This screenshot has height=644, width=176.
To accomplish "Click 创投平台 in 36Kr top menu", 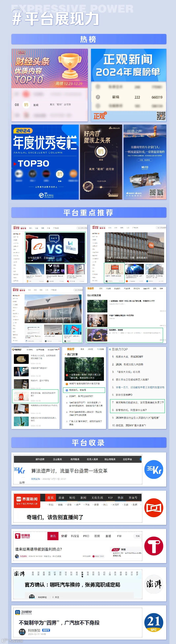I will (x=128, y=459).
